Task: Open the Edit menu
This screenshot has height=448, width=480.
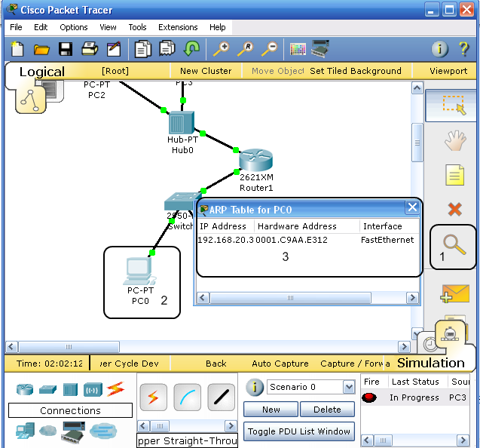Action: (x=41, y=27)
